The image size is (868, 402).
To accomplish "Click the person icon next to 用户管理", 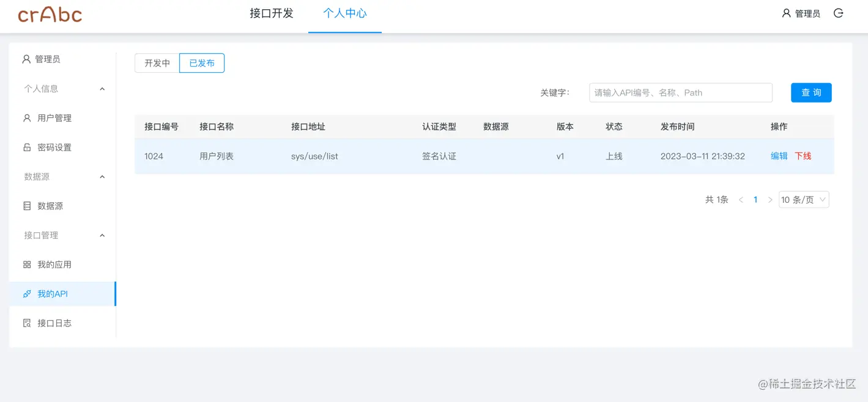I will (x=27, y=118).
